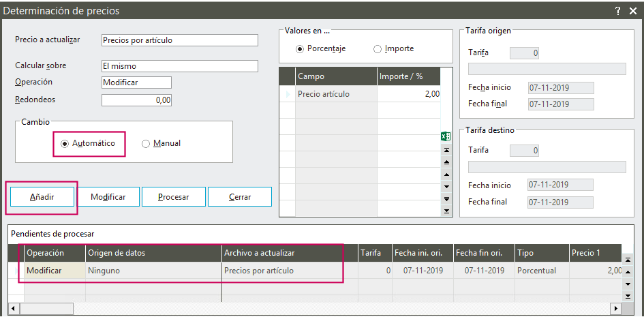Viewport: 644px width, 317px height.
Task: Click the single up arrow beside the grid
Action: pyautogui.click(x=446, y=175)
